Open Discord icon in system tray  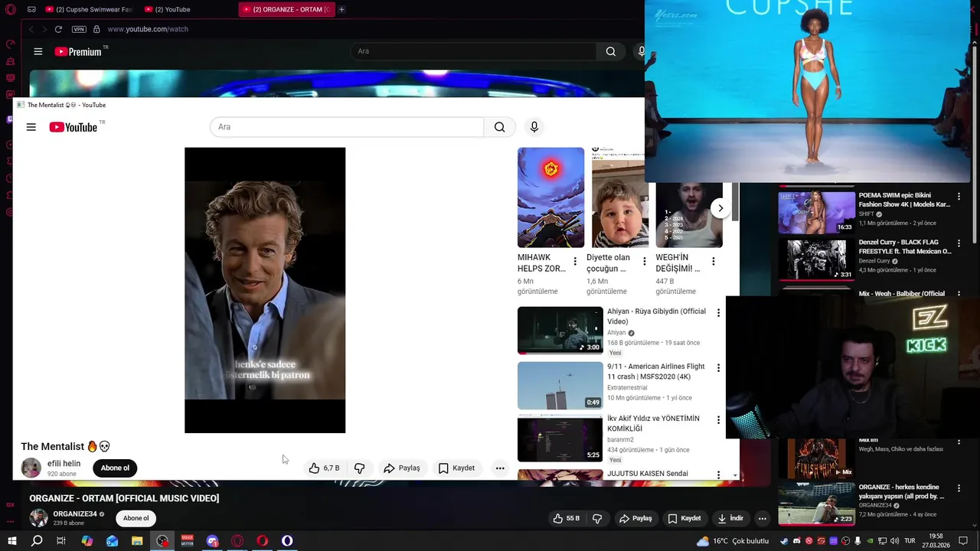797,541
